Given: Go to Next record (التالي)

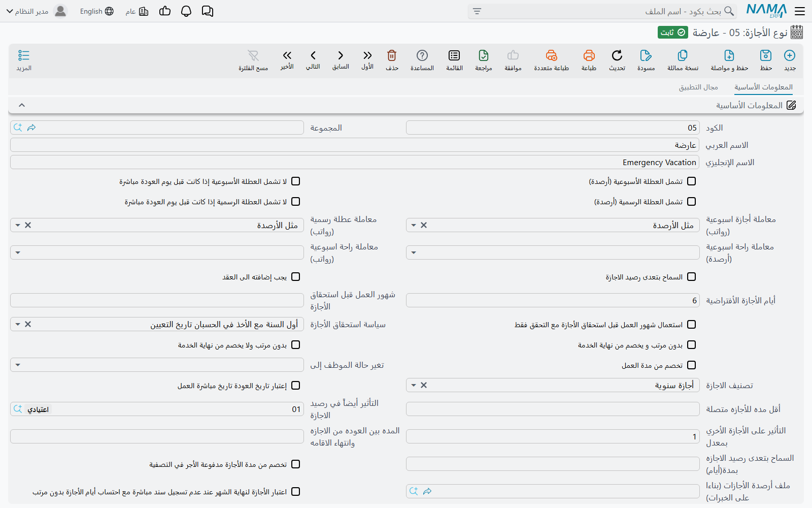Looking at the screenshot, I should pyautogui.click(x=313, y=55).
